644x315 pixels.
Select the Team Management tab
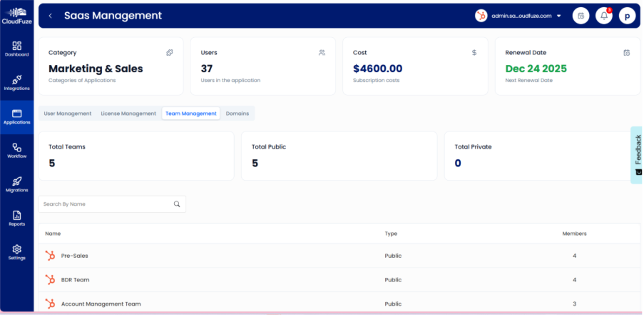pyautogui.click(x=191, y=114)
